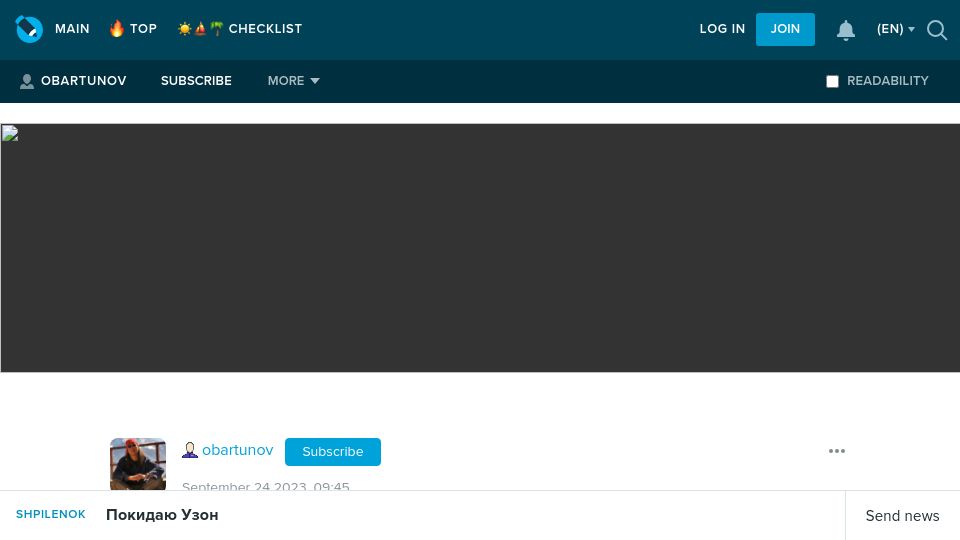Open notifications bell icon

(846, 29)
